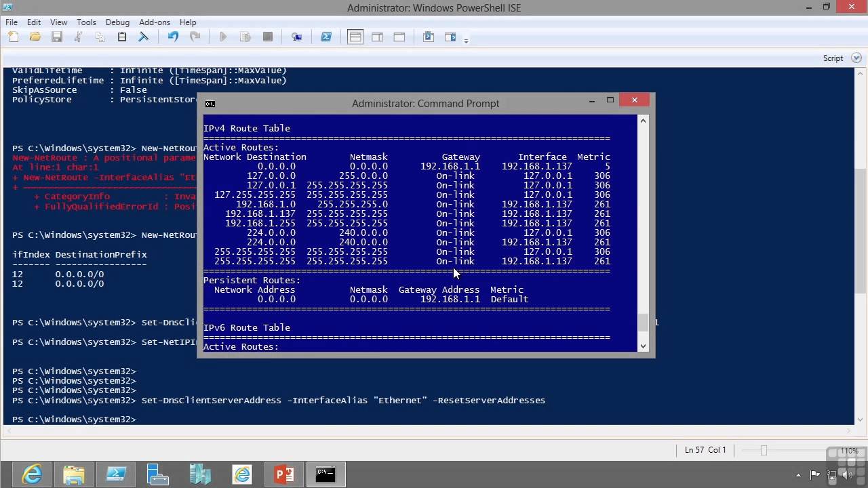Show hidden tray icons arrow
868x488 pixels.
(799, 475)
